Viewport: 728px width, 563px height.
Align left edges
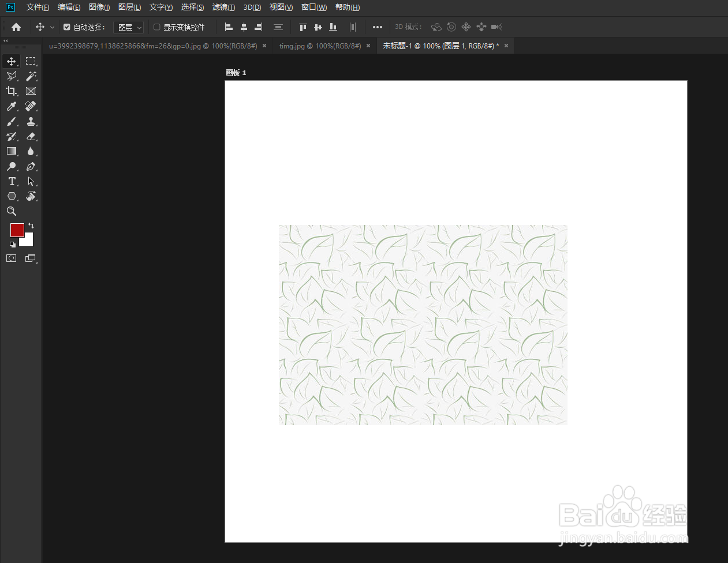(x=229, y=27)
